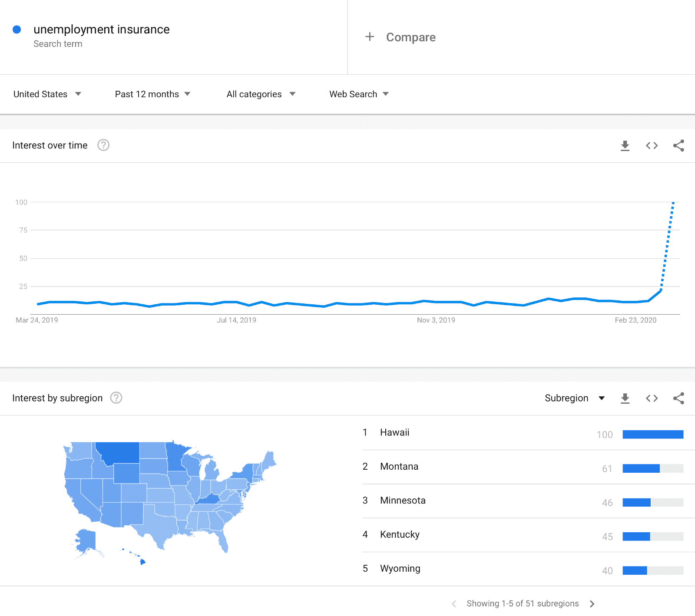Click the plus icon next to Compare
This screenshot has width=695, height=616.
coord(370,37)
